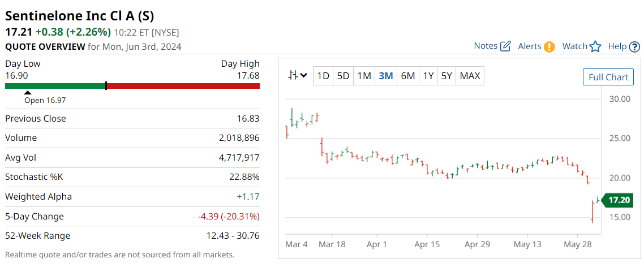The image size is (644, 267).
Task: Click the Alerts exclamation icon
Action: [x=549, y=47]
